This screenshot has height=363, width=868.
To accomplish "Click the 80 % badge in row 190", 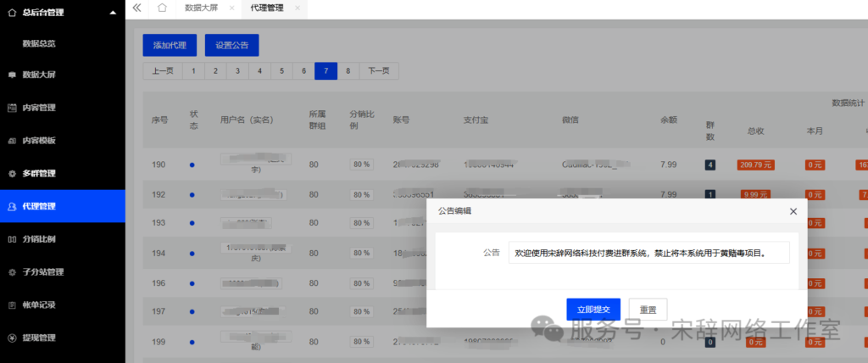I will coord(361,165).
